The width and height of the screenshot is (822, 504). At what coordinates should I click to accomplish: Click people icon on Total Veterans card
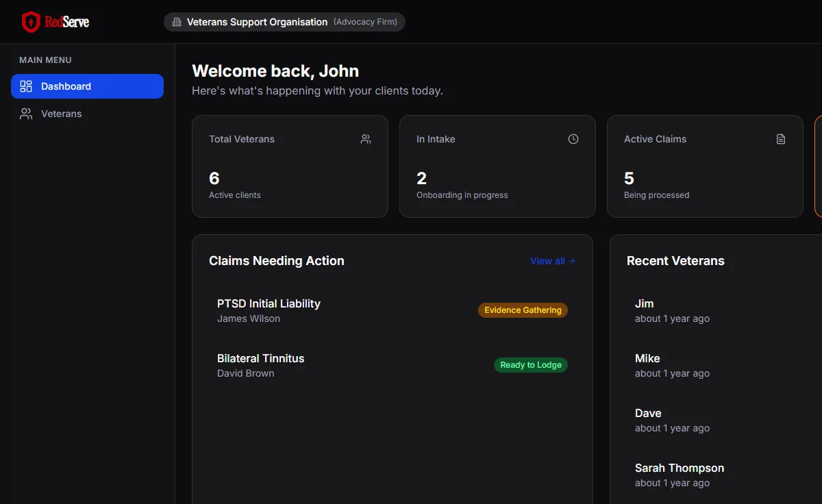click(x=366, y=139)
